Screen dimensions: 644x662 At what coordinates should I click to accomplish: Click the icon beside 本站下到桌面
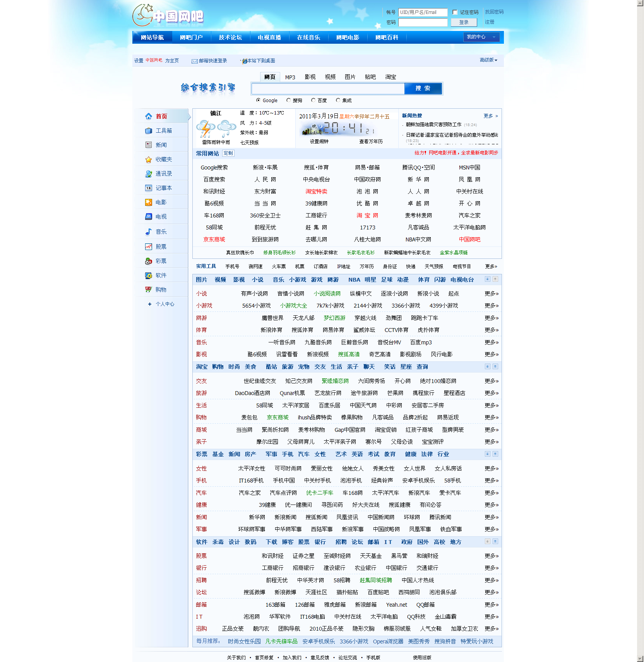244,61
